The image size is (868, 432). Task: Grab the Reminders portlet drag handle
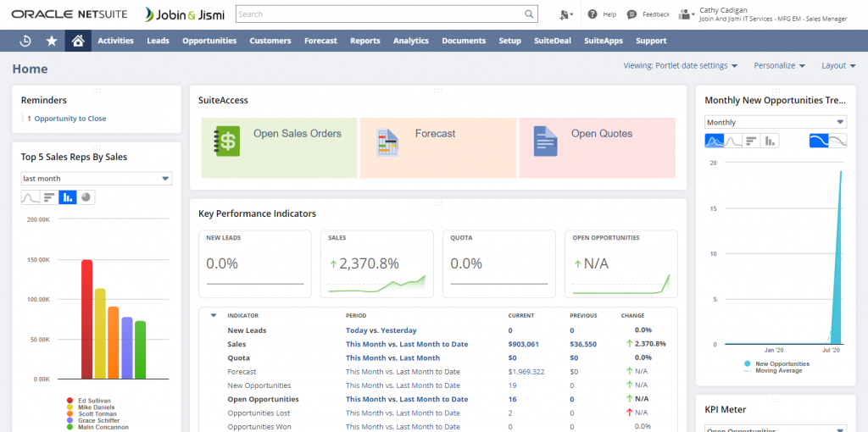click(97, 90)
